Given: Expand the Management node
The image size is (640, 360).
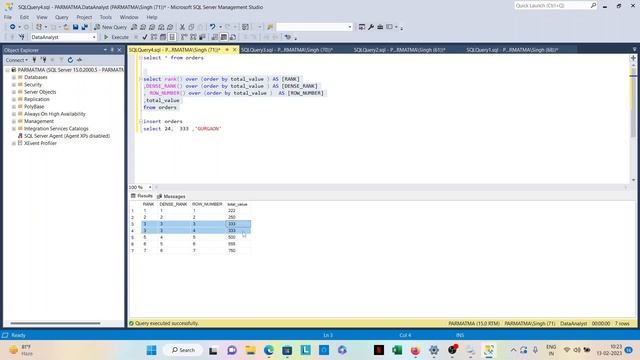Looking at the screenshot, I should [14, 121].
